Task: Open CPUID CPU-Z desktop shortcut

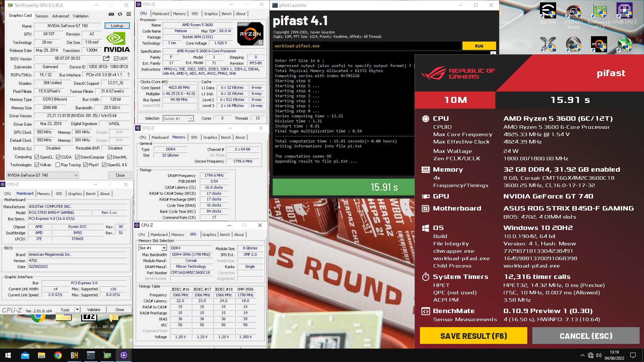Action: [x=624, y=13]
